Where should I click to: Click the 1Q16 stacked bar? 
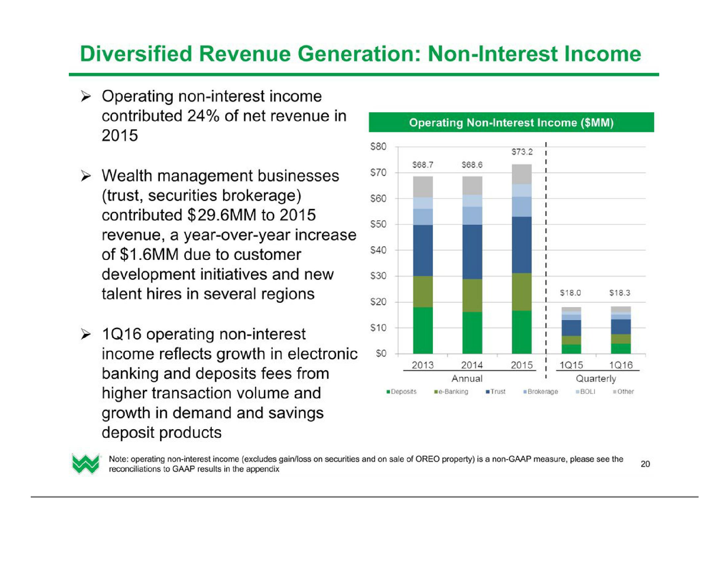[x=621, y=330]
